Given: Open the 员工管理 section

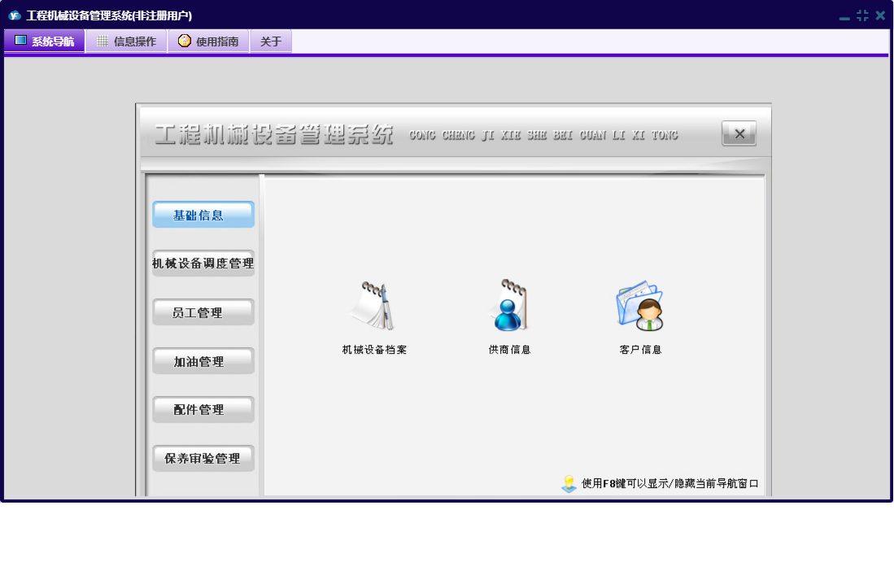Looking at the screenshot, I should 203,312.
